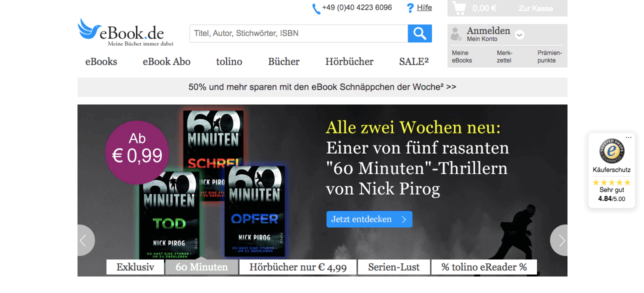Select the Hörbücher nur € 4,99 tab

(x=298, y=267)
